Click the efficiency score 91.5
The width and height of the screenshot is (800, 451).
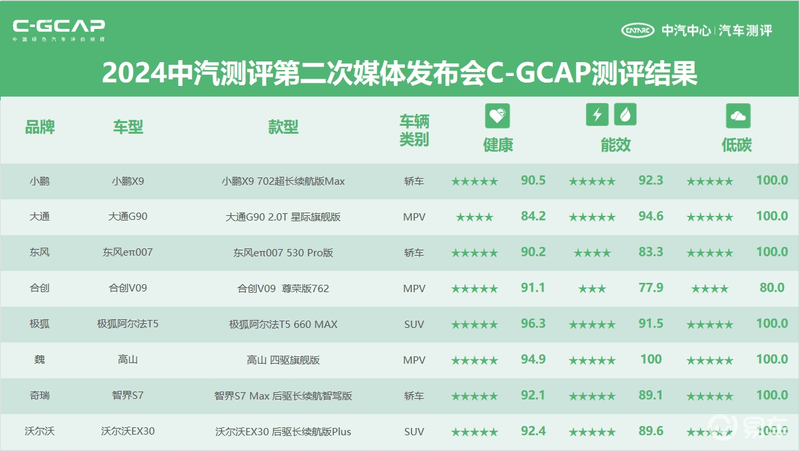point(651,323)
